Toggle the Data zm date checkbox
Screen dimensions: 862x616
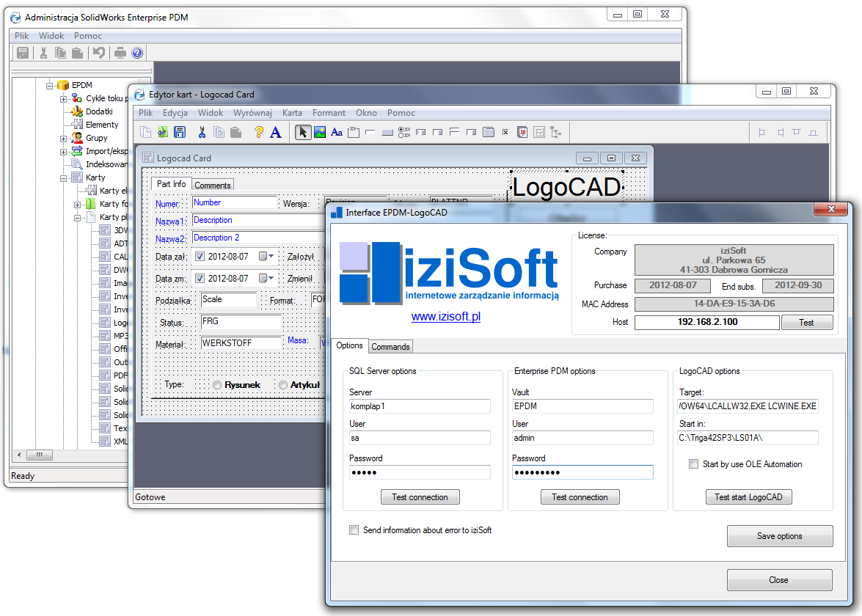point(200,279)
